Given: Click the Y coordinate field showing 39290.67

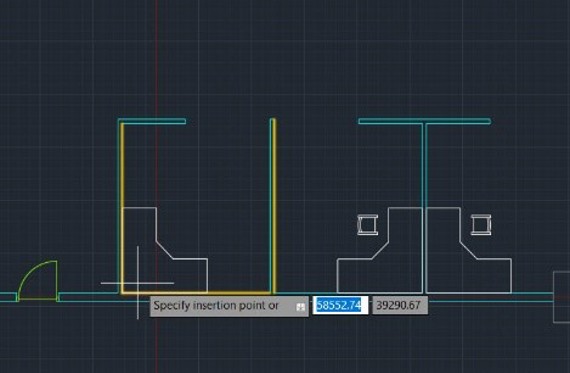Looking at the screenshot, I should (400, 305).
